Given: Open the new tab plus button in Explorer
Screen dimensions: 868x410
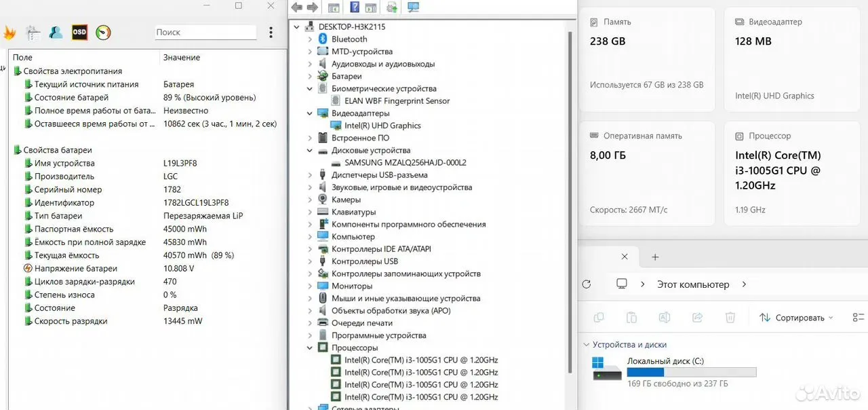Looking at the screenshot, I should pos(655,257).
